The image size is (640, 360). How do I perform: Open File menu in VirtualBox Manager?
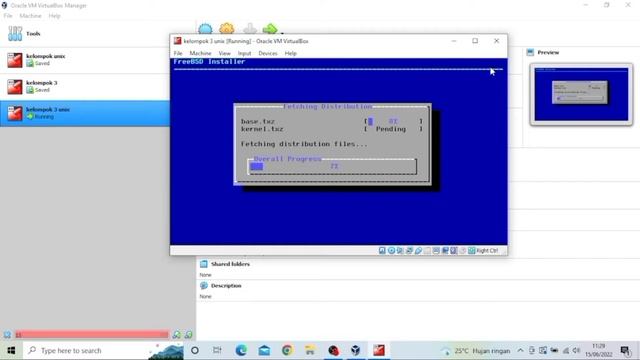coord(8,16)
